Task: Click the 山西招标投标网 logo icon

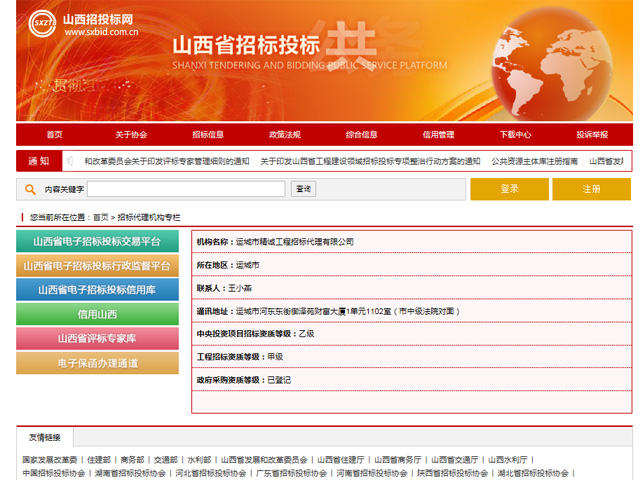Action: pyautogui.click(x=41, y=22)
